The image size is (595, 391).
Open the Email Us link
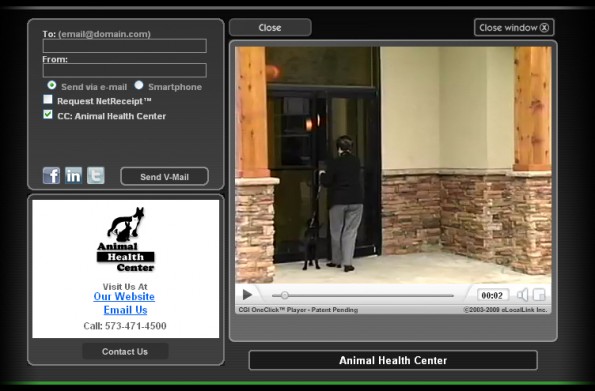point(125,310)
